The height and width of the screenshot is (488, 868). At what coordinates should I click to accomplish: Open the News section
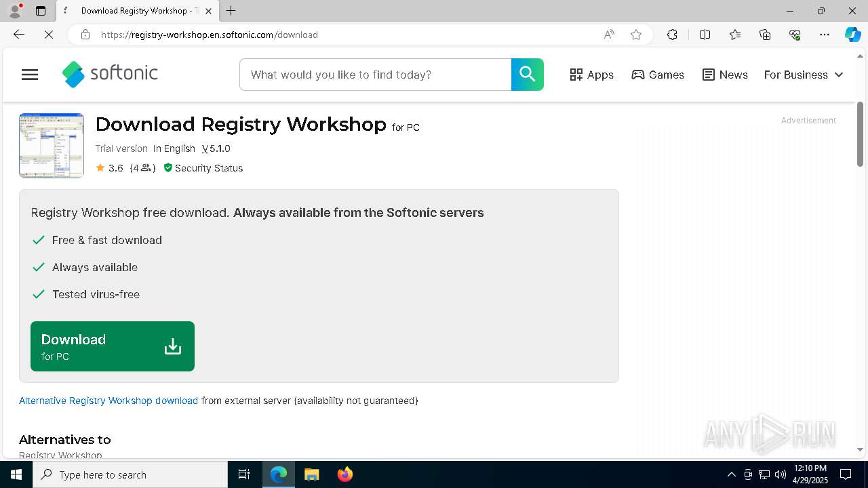click(725, 75)
